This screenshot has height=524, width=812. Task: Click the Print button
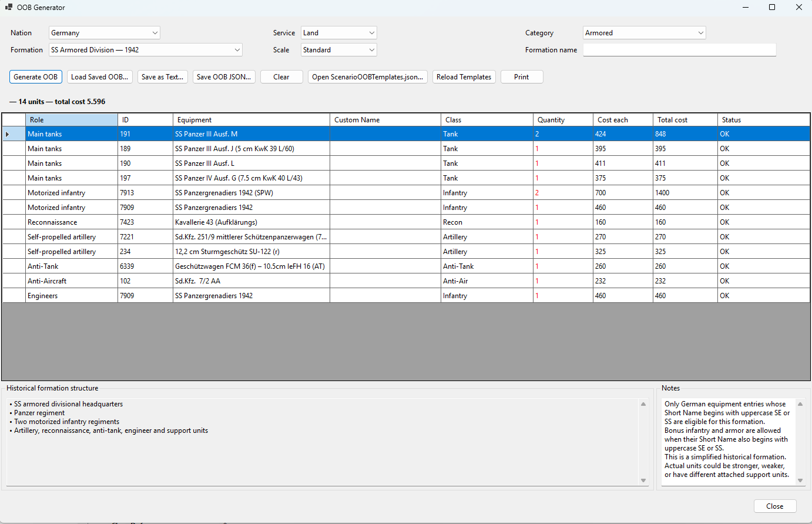click(x=522, y=77)
